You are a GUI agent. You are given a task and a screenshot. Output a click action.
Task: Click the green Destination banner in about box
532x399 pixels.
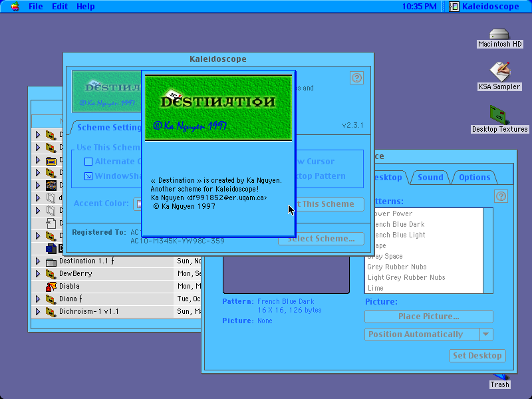[x=218, y=108]
